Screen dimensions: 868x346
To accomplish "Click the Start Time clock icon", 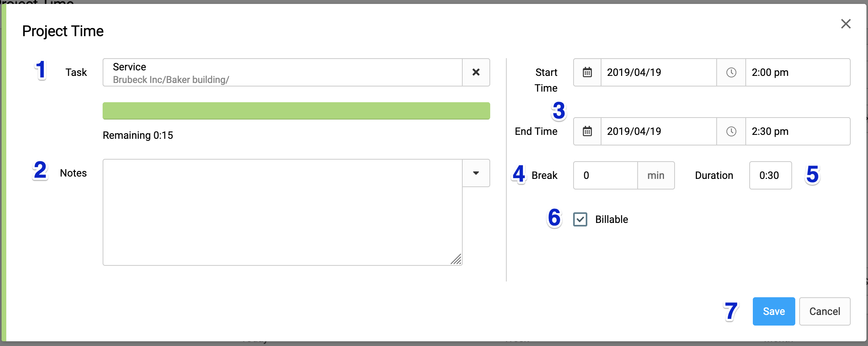I will (x=731, y=72).
